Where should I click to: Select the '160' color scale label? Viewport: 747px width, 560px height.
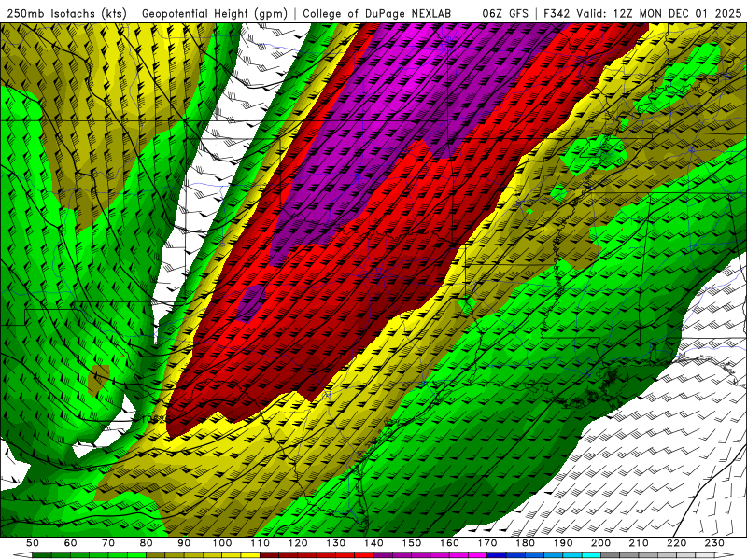pos(449,543)
